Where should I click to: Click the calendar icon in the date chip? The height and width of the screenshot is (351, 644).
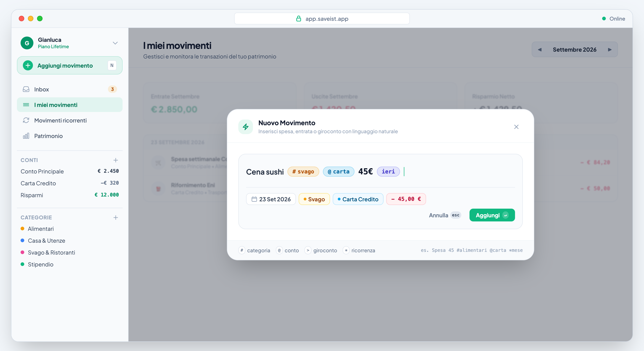254,199
